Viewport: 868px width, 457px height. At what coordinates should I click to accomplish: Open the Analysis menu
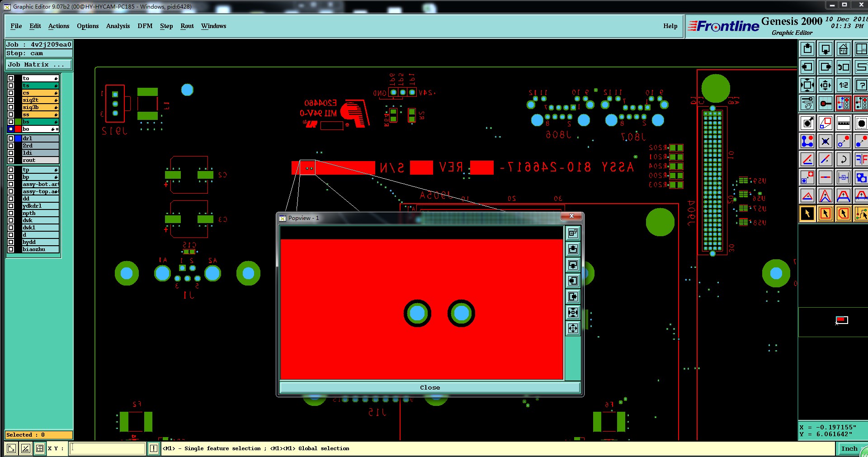(118, 26)
